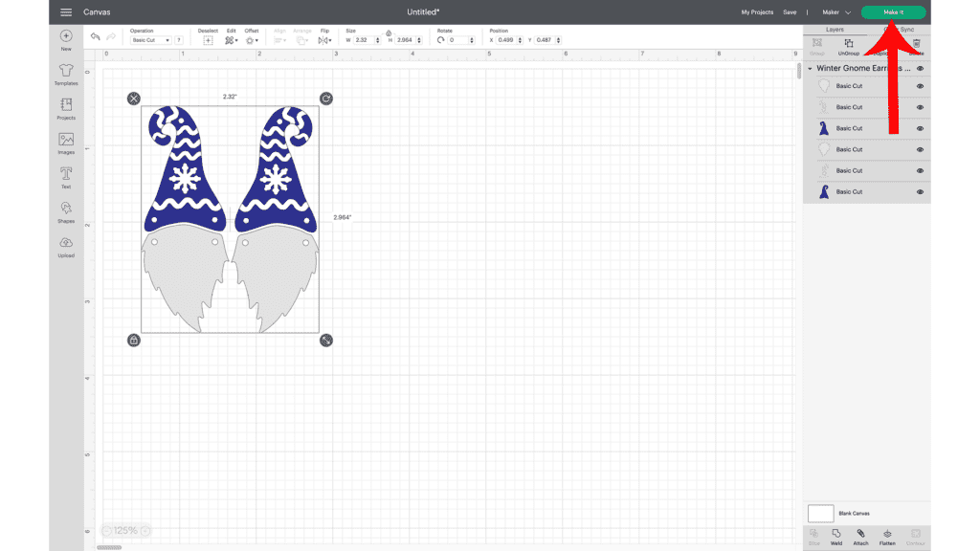Viewport: 980px width, 551px height.
Task: Open the hamburger main menu
Action: 66,11
